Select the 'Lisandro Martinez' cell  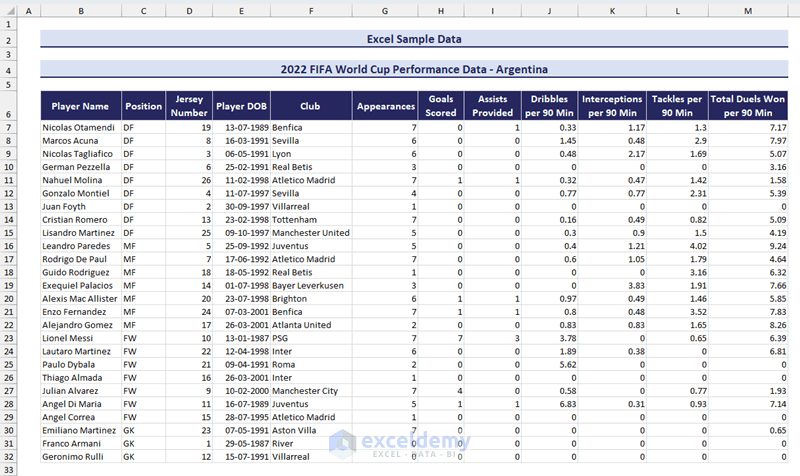tap(81, 233)
